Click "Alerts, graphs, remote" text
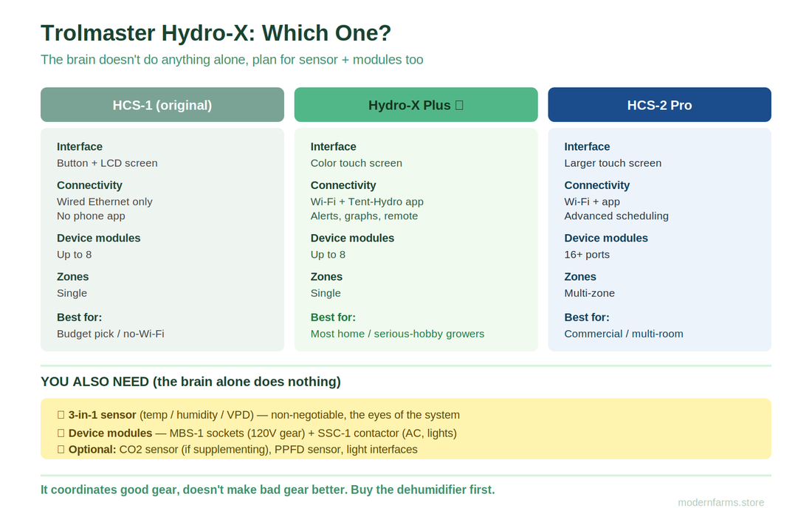This screenshot has height=508, width=812. [x=364, y=216]
